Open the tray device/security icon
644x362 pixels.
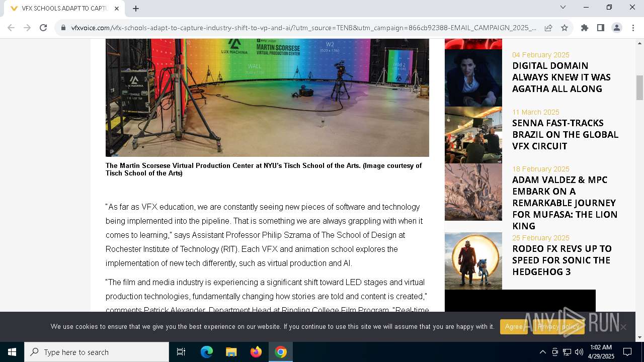(555, 352)
